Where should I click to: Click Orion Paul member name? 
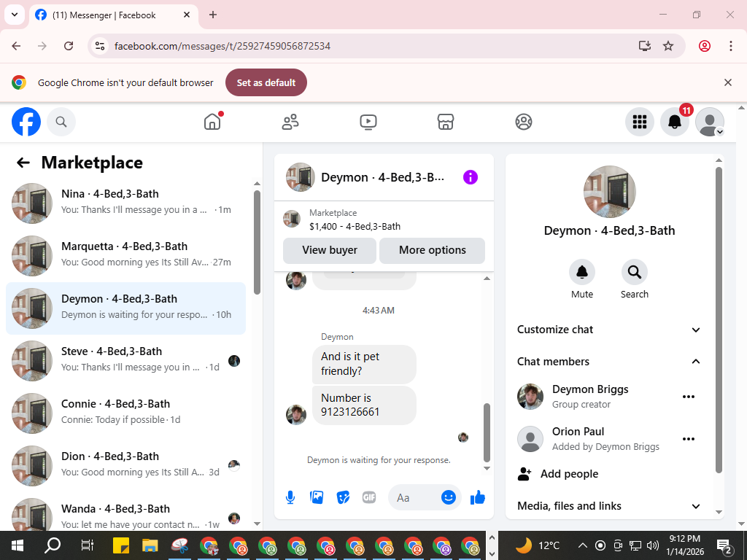point(578,432)
